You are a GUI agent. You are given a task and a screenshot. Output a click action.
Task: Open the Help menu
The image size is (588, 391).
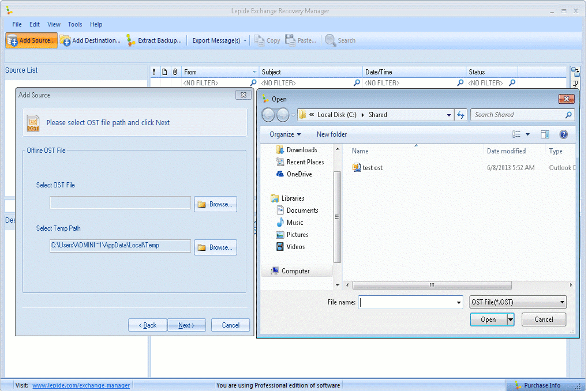pos(96,24)
